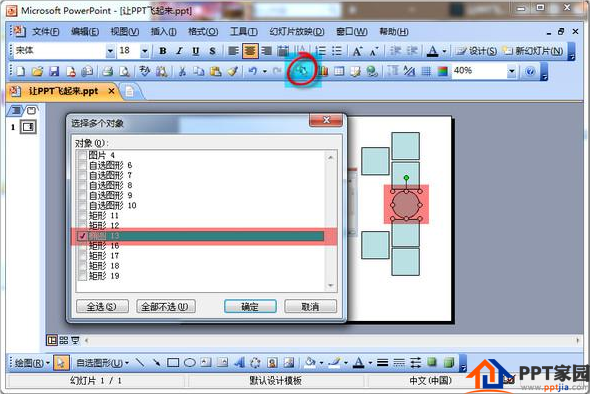
Task: Open the 插入(I) menu
Action: (x=163, y=32)
